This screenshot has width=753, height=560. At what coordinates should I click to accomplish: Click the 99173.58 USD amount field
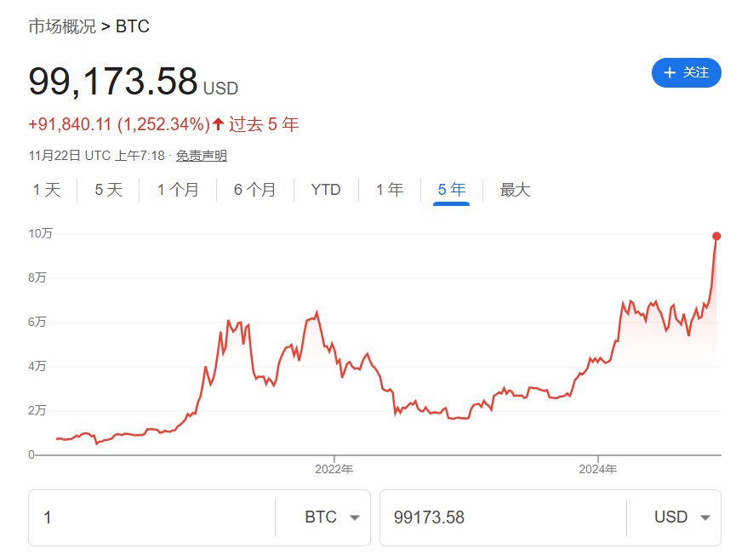pyautogui.click(x=504, y=517)
